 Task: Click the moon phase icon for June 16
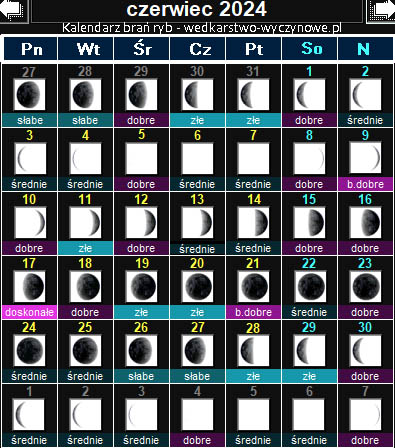(365, 223)
